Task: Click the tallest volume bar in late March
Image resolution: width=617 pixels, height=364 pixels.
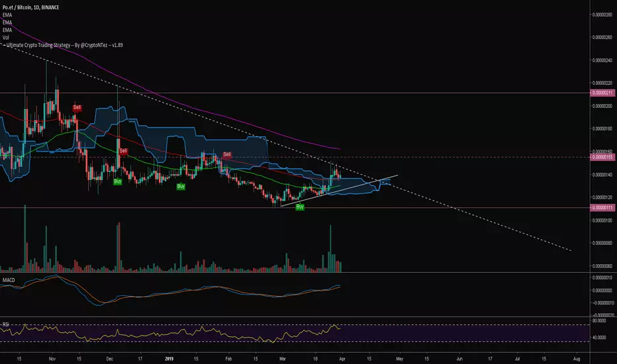Action: (x=330, y=249)
